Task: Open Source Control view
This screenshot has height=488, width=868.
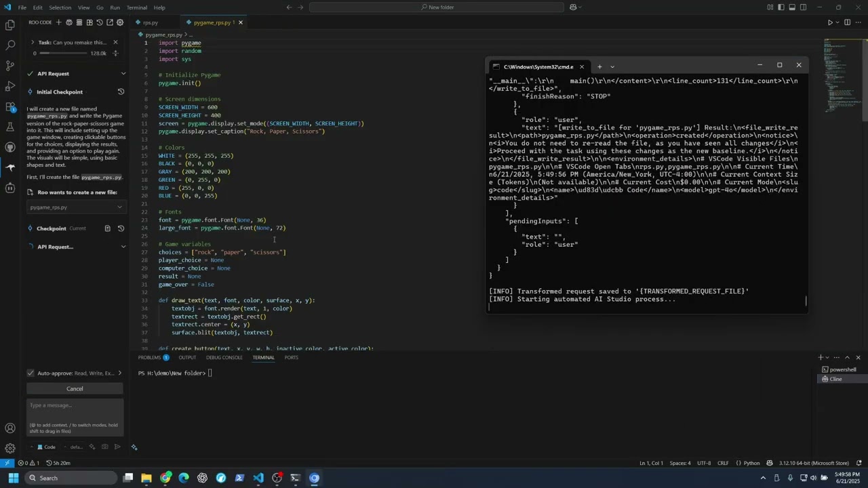Action: pyautogui.click(x=10, y=66)
